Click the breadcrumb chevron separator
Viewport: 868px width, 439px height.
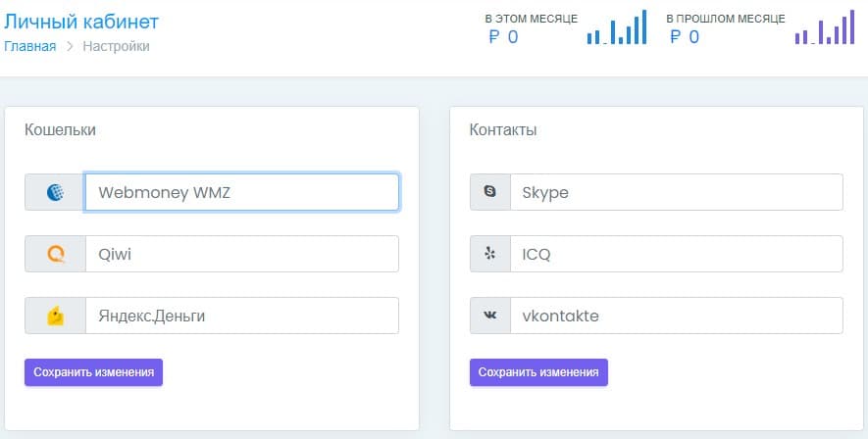pos(70,46)
